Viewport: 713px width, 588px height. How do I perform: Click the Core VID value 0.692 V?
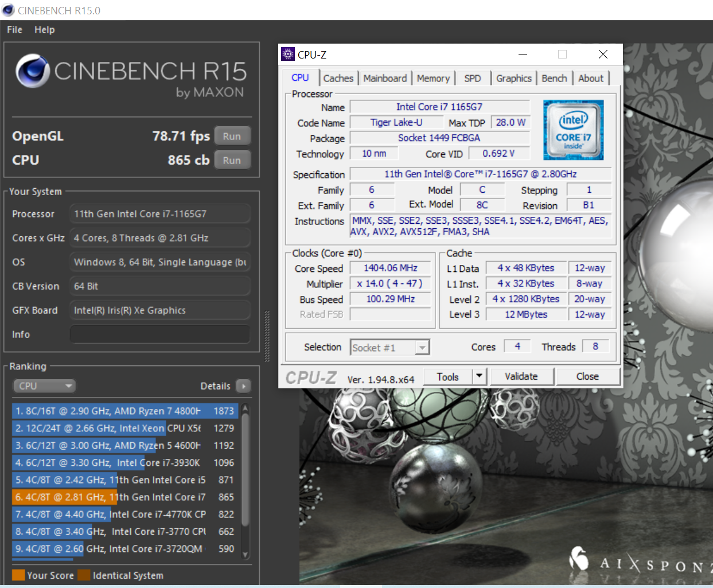pyautogui.click(x=498, y=153)
